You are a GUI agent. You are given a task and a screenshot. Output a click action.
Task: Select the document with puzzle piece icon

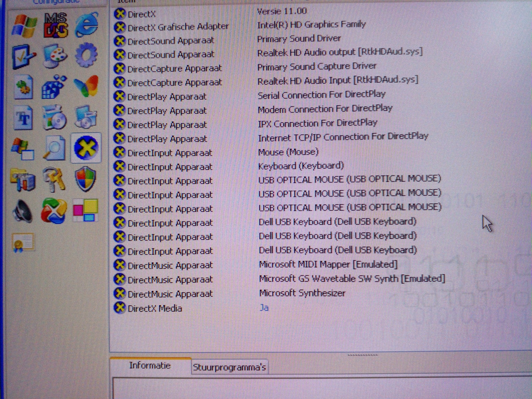[24, 87]
